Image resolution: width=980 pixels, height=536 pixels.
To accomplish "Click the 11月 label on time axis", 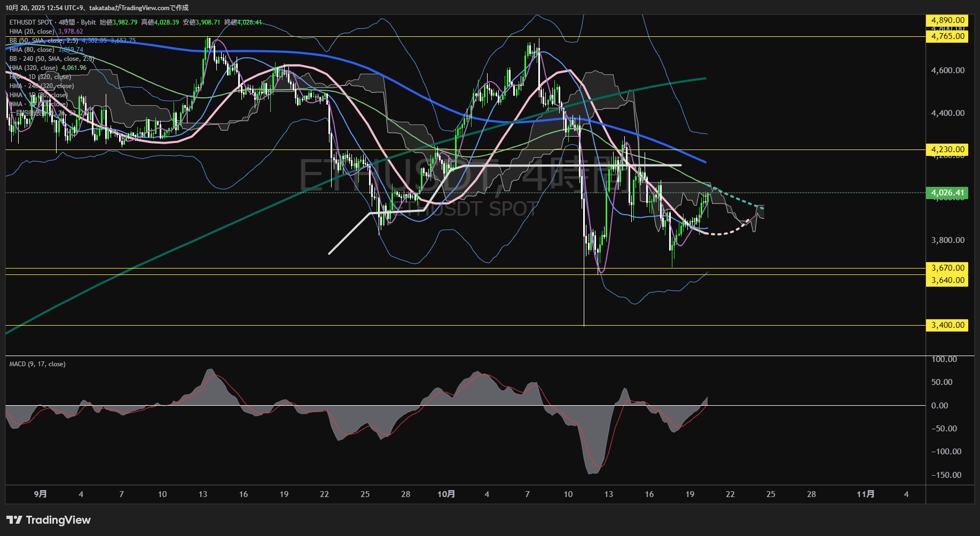I will click(x=865, y=494).
